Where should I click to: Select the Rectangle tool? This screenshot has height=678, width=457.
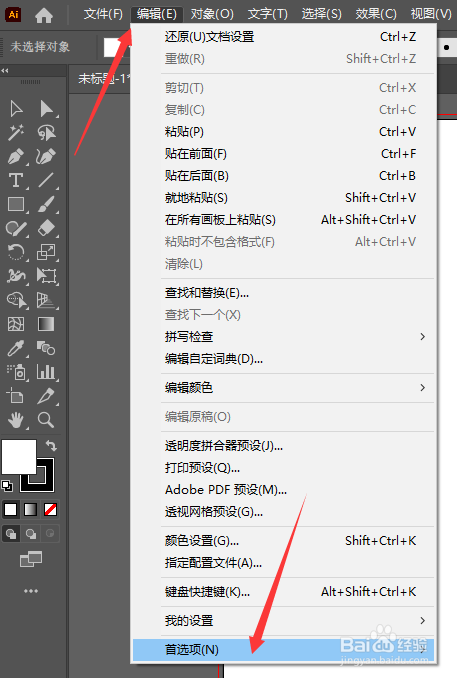click(x=16, y=204)
